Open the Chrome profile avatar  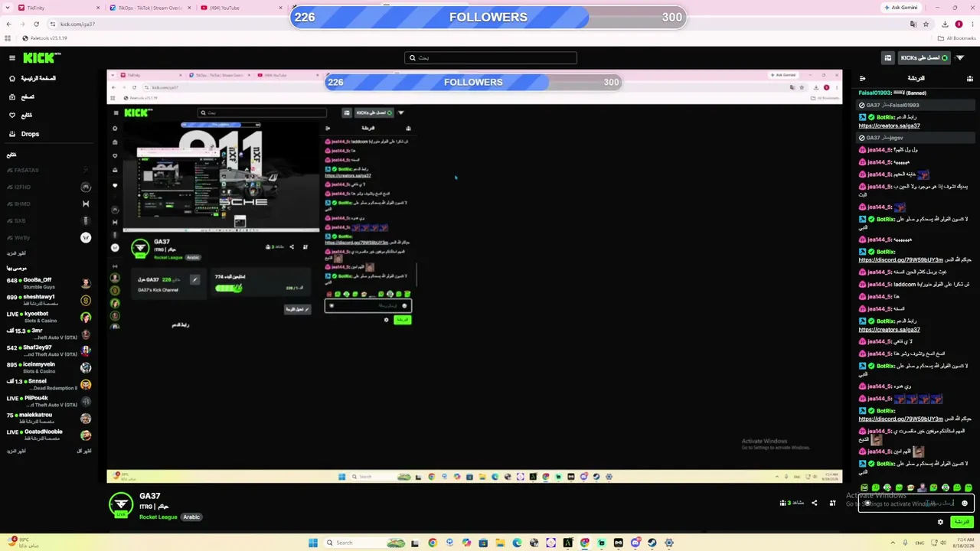[959, 24]
